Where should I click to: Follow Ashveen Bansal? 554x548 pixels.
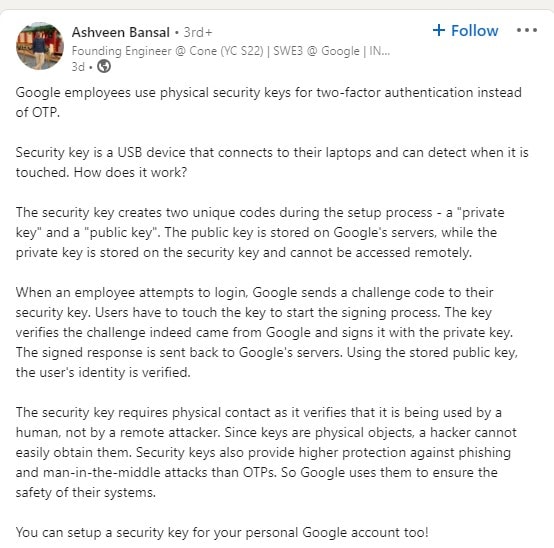coord(465,31)
